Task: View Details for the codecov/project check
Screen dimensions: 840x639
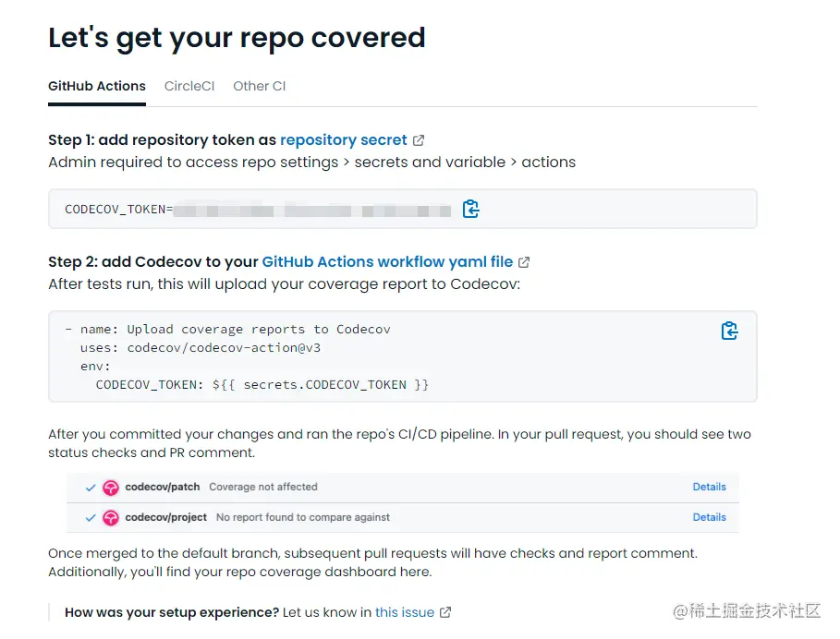Action: [709, 517]
